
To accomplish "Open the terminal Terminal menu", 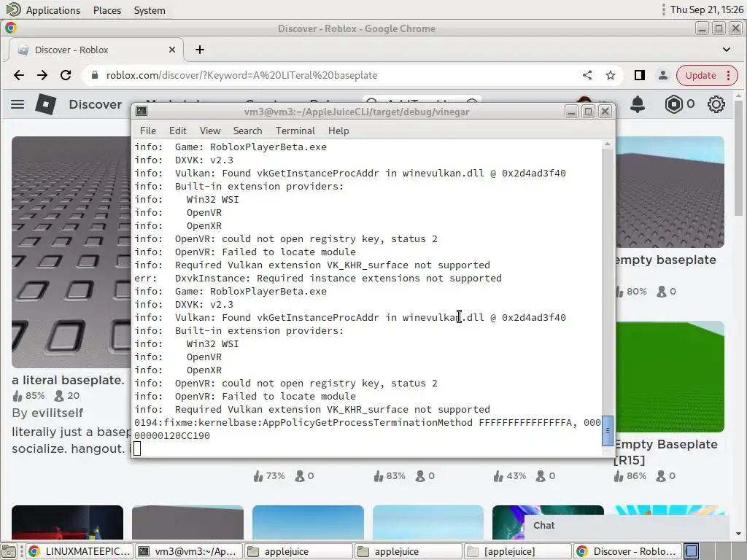I will point(295,131).
